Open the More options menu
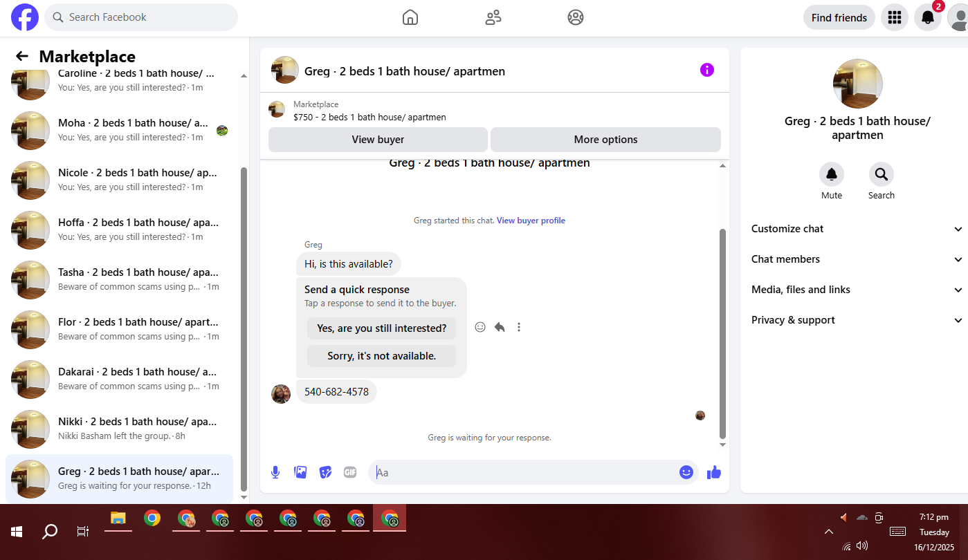Viewport: 968px width, 560px height. point(605,140)
